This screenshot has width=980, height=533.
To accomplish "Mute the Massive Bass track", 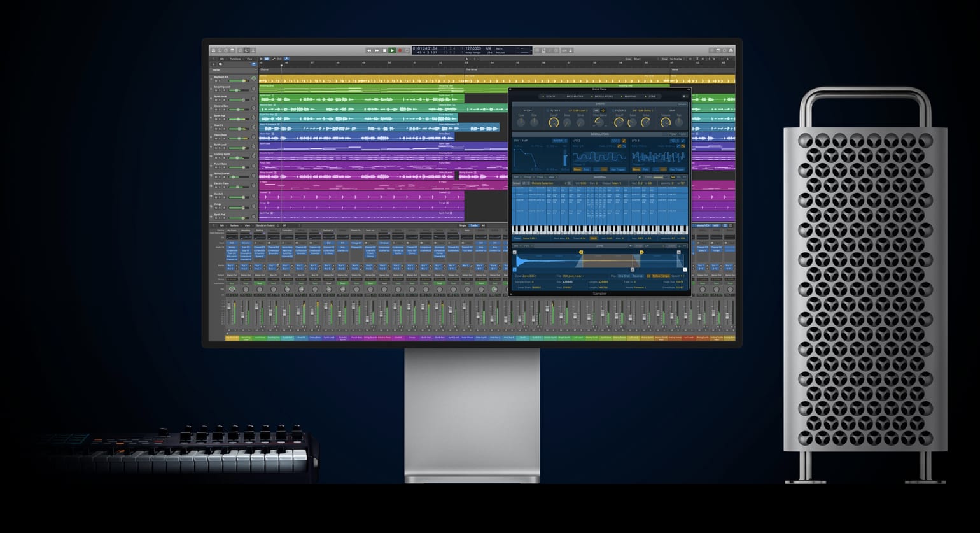I will click(216, 110).
